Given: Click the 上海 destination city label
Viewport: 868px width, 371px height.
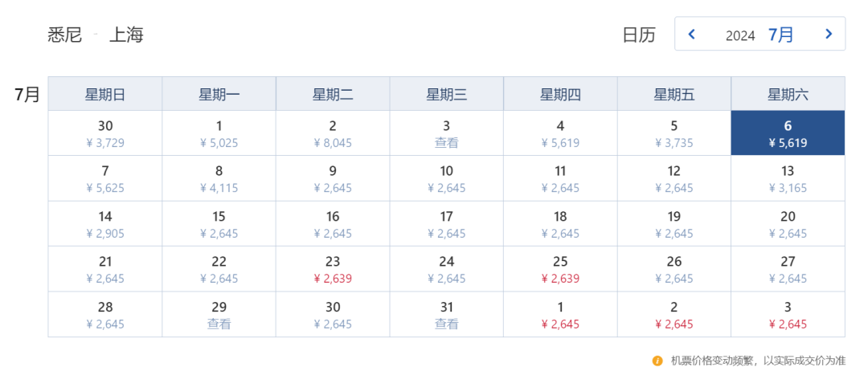Looking at the screenshot, I should coord(127,35).
